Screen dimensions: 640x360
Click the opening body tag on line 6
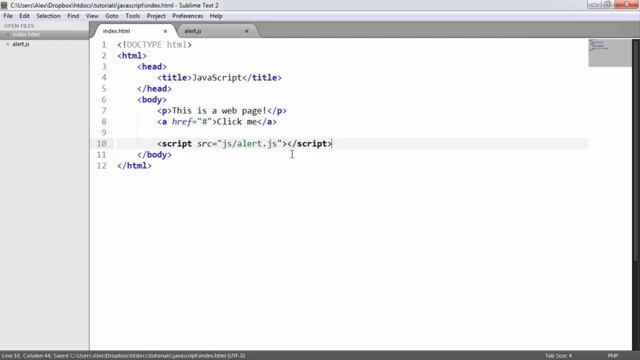click(152, 100)
